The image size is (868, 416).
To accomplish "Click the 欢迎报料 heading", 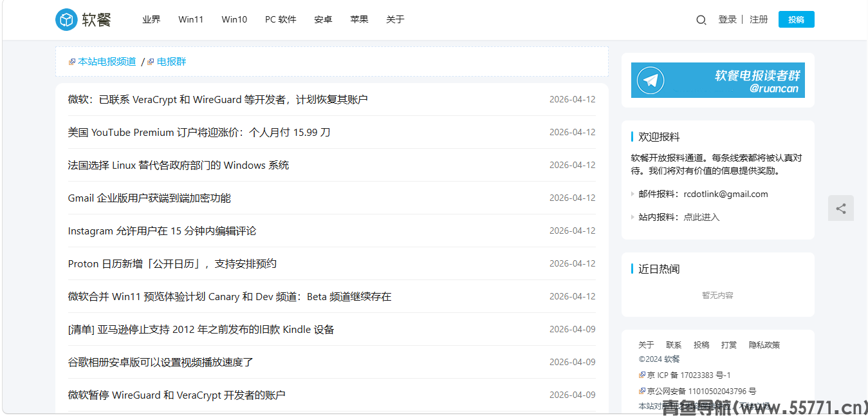I will 659,137.
